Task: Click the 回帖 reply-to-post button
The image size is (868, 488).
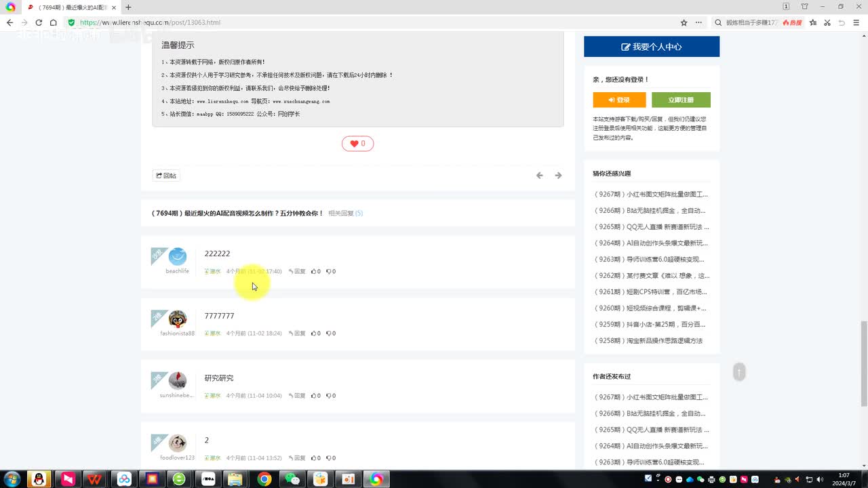Action: [166, 176]
